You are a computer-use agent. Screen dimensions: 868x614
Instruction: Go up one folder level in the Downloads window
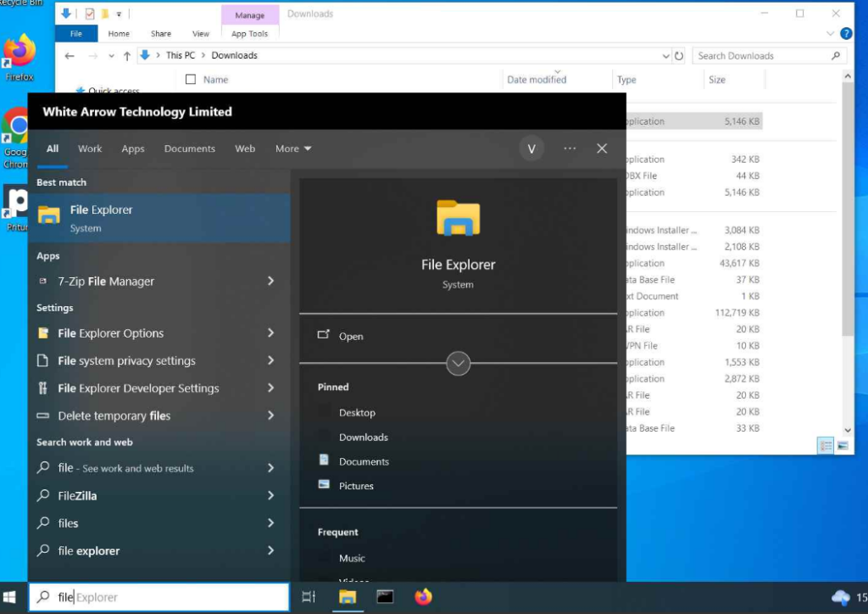[127, 55]
